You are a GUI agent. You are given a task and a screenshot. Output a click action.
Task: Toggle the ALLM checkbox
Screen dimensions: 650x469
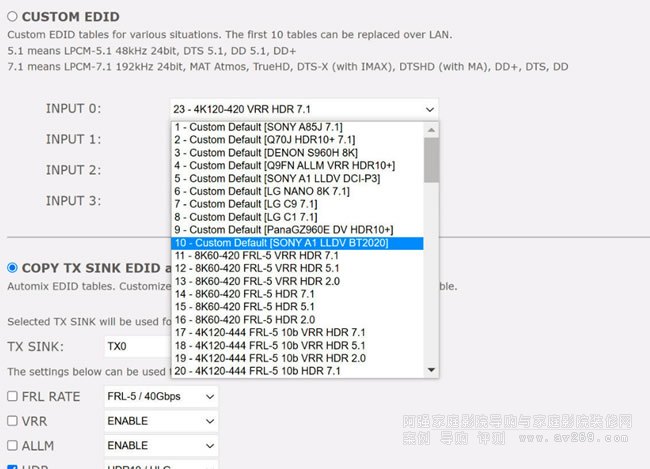click(12, 445)
